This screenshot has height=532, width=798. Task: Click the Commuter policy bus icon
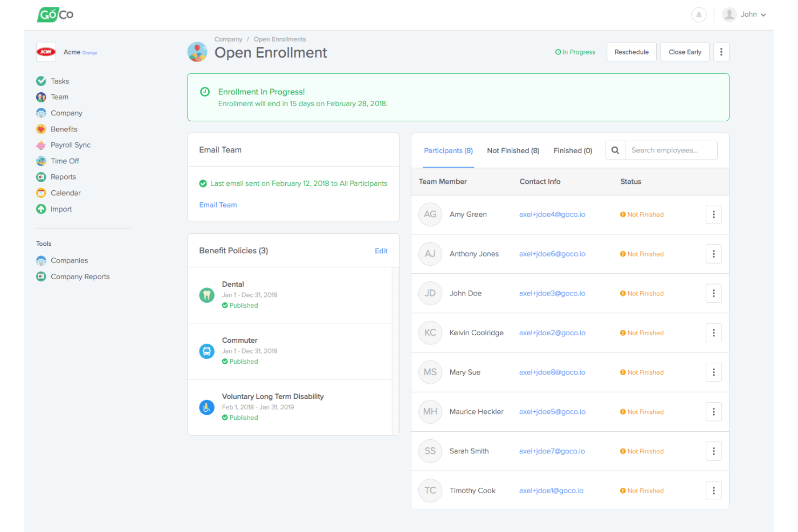(207, 351)
